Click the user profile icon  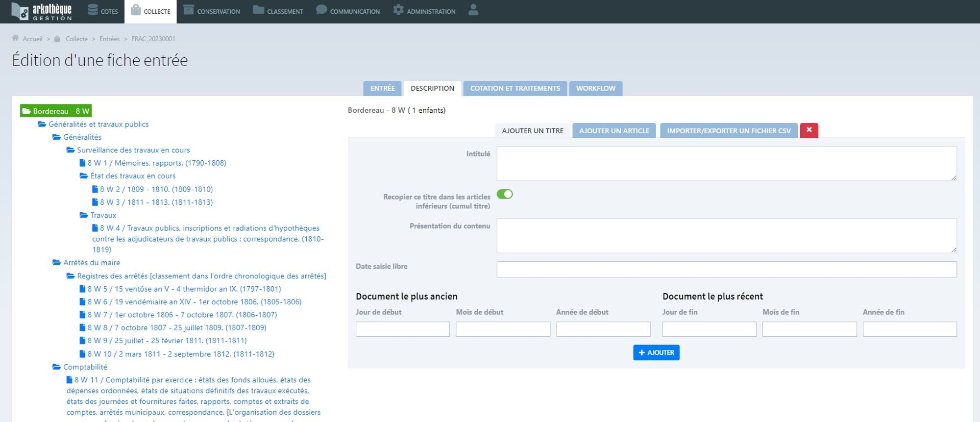pyautogui.click(x=473, y=10)
